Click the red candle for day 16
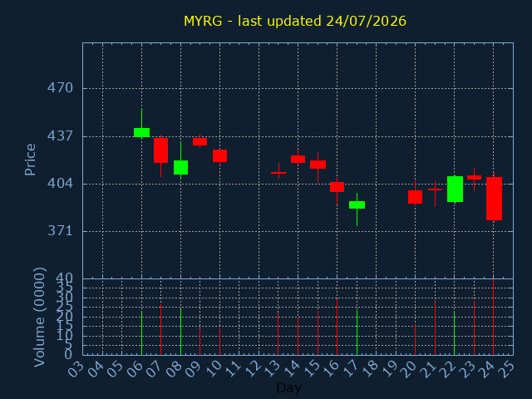Viewport: 532px width, 399px height. 337,187
